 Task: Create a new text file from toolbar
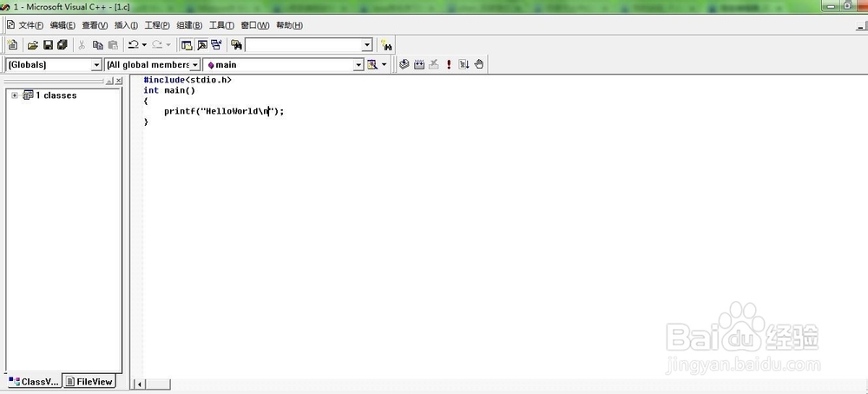(x=12, y=45)
